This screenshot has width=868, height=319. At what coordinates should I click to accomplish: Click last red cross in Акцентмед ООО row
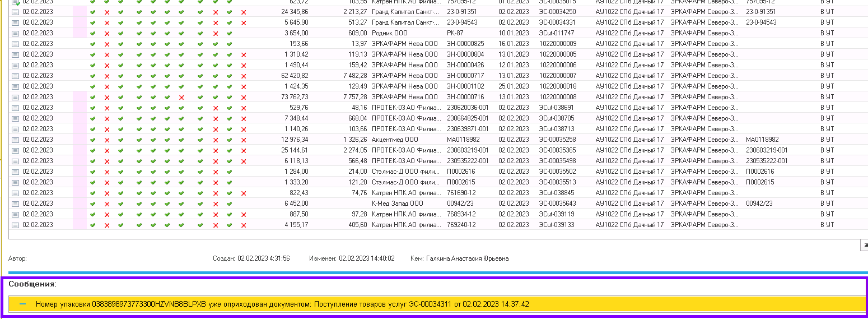(x=244, y=140)
